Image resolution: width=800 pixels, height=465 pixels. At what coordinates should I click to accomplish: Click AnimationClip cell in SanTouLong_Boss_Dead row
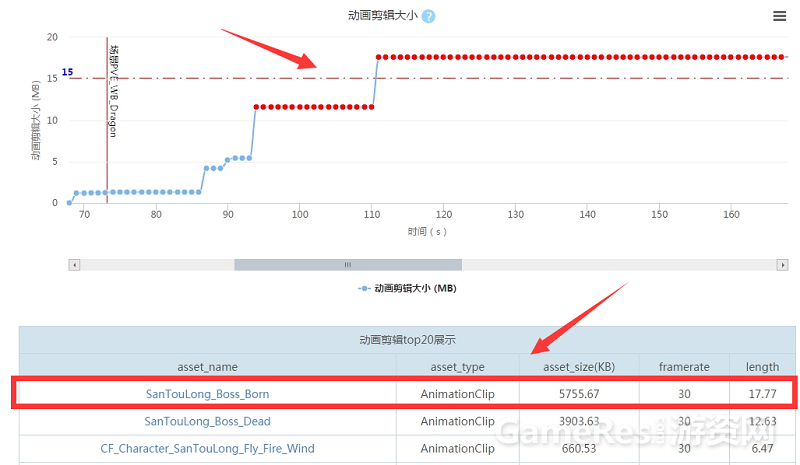click(x=457, y=421)
